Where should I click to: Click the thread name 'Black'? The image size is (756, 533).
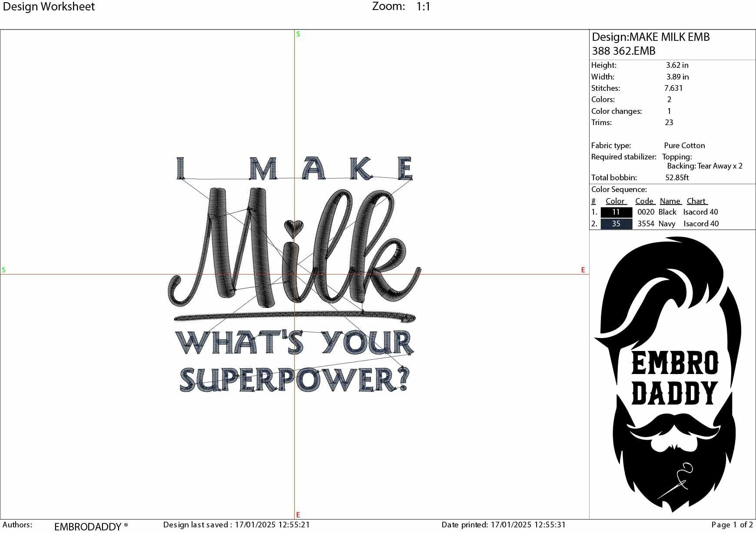point(667,212)
